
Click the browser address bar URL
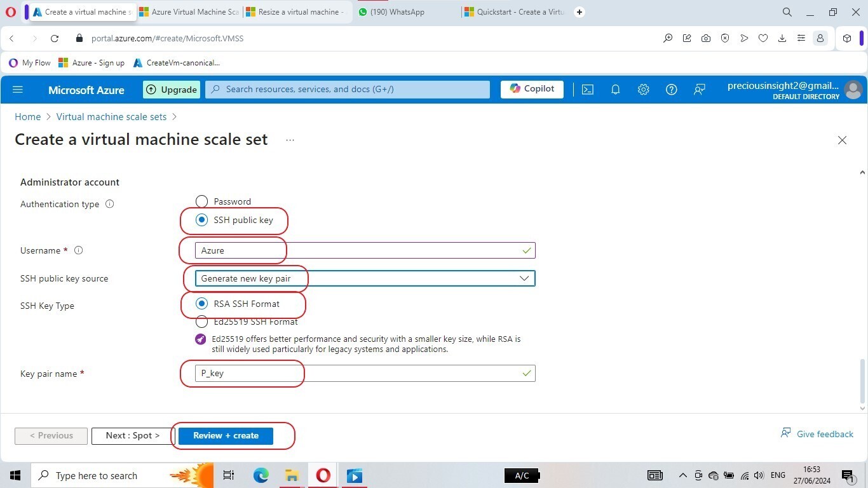point(168,38)
